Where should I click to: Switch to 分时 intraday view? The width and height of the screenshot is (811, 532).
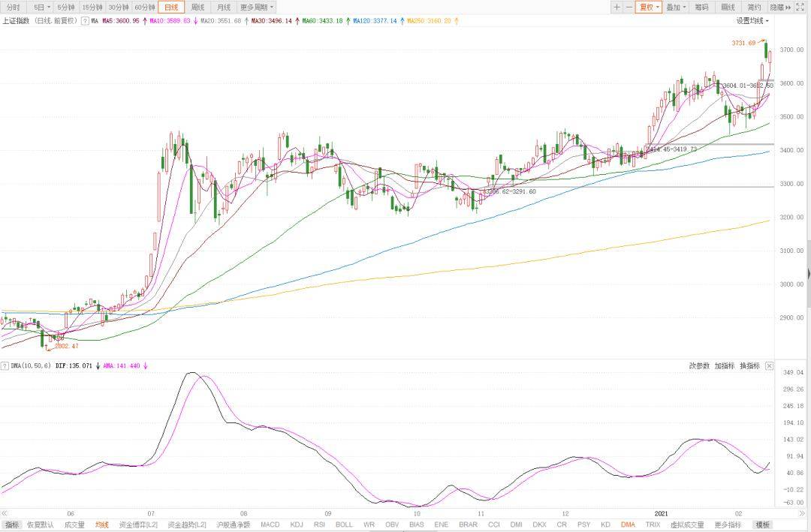click(14, 8)
